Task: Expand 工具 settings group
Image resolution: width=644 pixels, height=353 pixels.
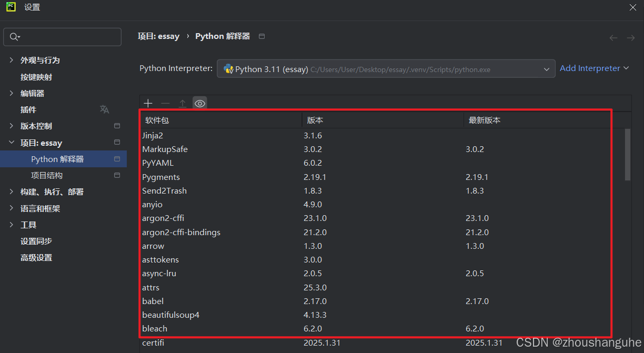Action: (x=11, y=225)
